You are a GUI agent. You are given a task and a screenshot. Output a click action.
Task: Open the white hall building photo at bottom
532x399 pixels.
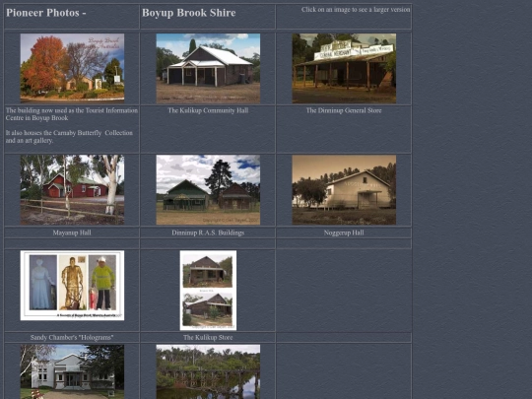[72, 371]
